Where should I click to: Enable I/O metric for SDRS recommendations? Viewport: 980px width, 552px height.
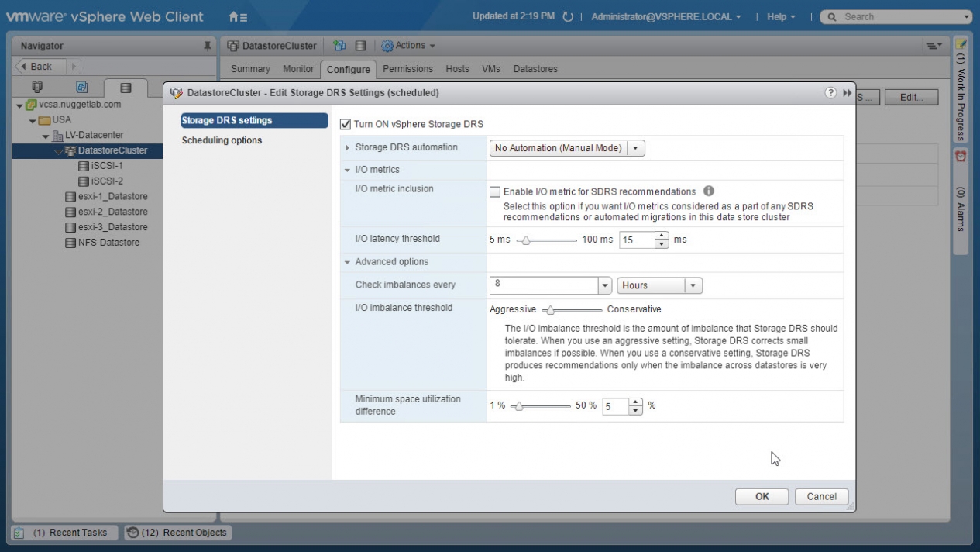495,192
